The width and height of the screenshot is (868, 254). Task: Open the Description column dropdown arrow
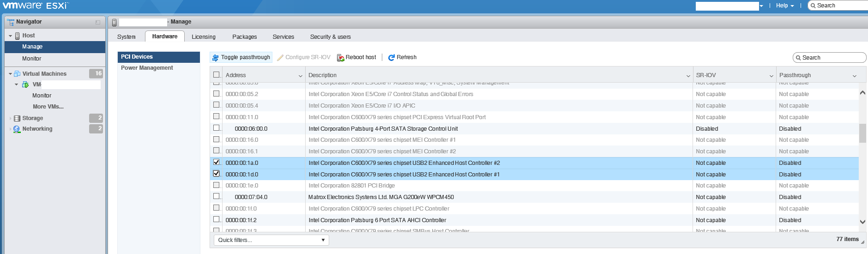coord(688,76)
